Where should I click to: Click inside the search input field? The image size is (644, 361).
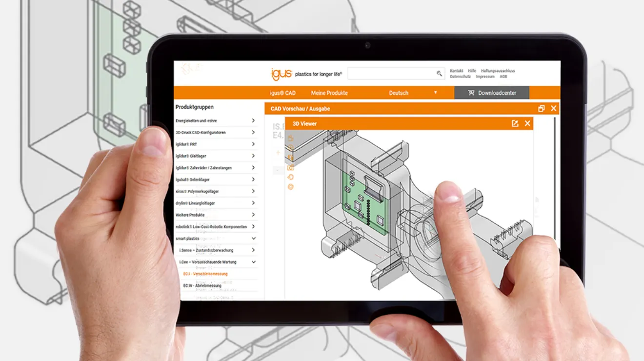(395, 73)
